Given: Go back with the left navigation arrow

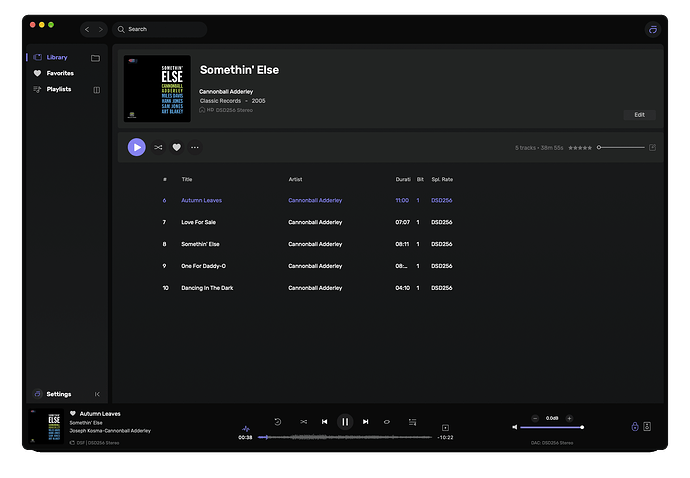Looking at the screenshot, I should click(87, 29).
